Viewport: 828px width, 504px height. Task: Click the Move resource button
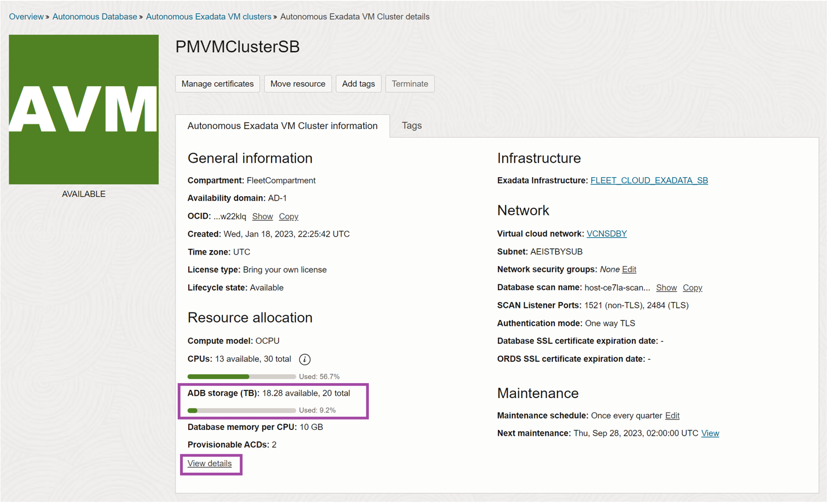click(x=298, y=83)
